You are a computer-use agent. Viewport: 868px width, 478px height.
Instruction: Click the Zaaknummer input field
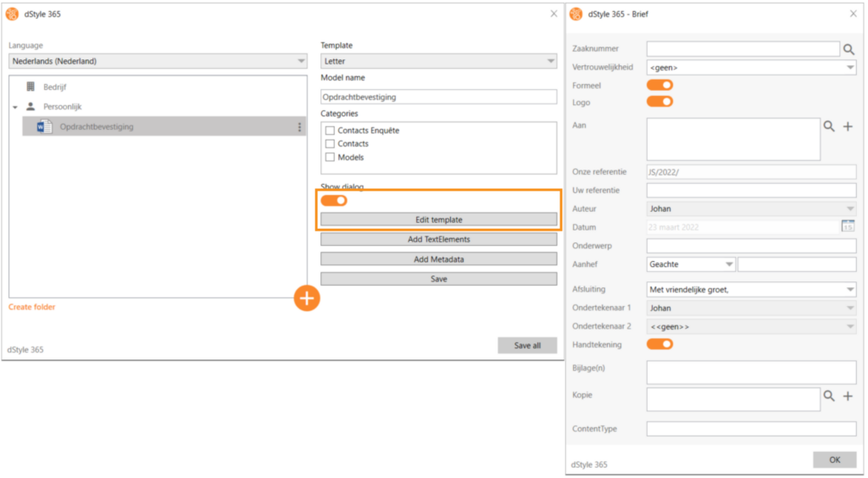tap(743, 48)
